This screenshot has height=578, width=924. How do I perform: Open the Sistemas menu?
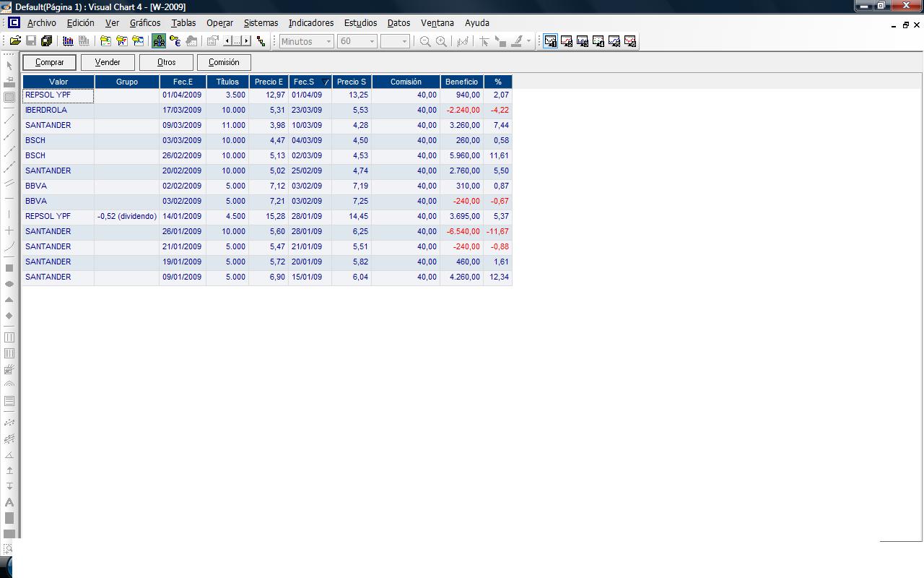pos(261,22)
